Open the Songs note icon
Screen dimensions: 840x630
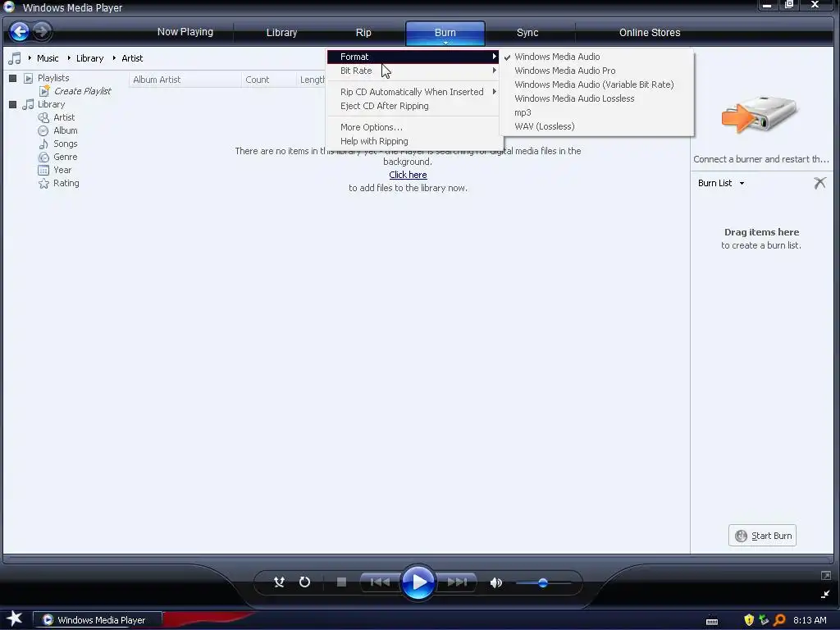tap(43, 144)
